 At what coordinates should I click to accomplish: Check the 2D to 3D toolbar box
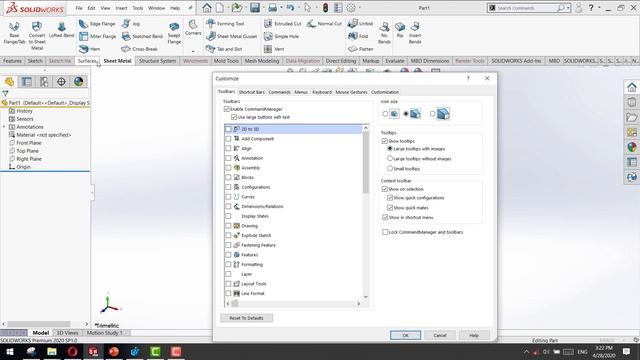[x=228, y=129]
